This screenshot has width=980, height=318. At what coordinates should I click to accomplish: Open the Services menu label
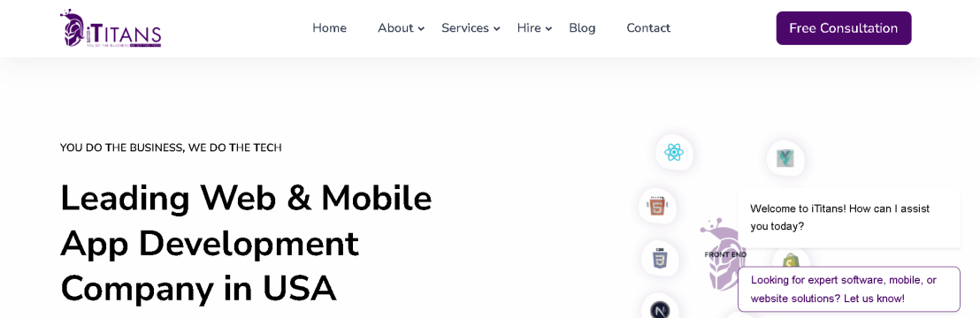tap(465, 28)
